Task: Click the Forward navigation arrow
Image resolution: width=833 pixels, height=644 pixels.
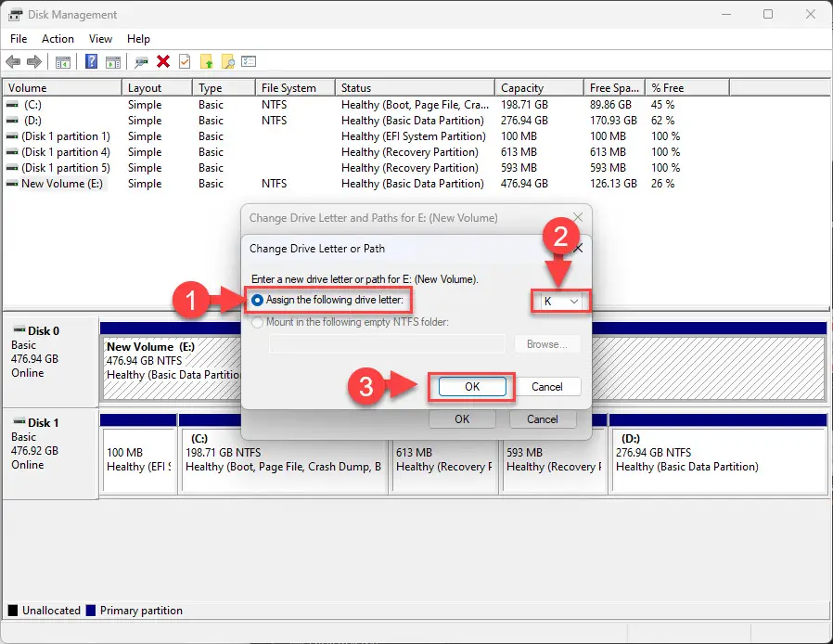Action: (x=35, y=61)
